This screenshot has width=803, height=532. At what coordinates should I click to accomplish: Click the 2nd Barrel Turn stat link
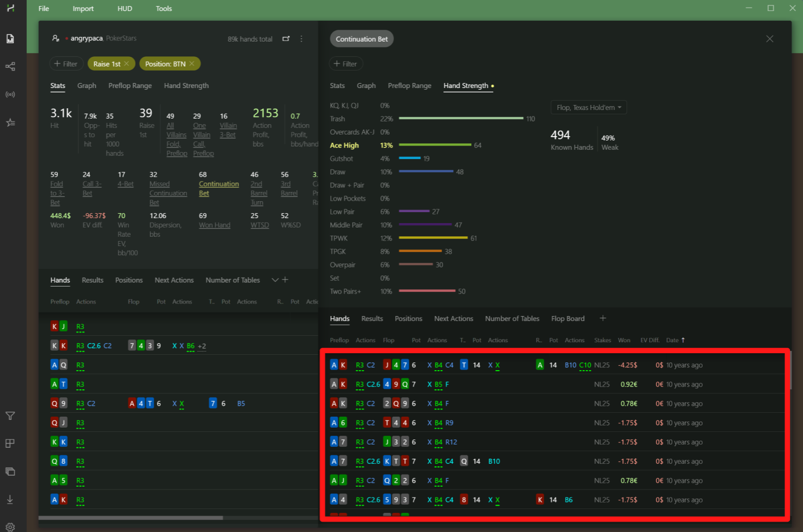pyautogui.click(x=259, y=193)
